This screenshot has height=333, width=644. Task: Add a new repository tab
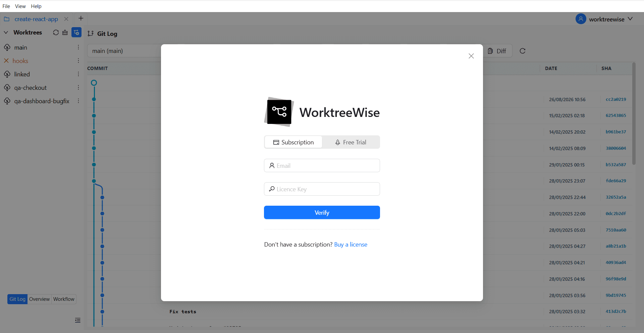[81, 18]
